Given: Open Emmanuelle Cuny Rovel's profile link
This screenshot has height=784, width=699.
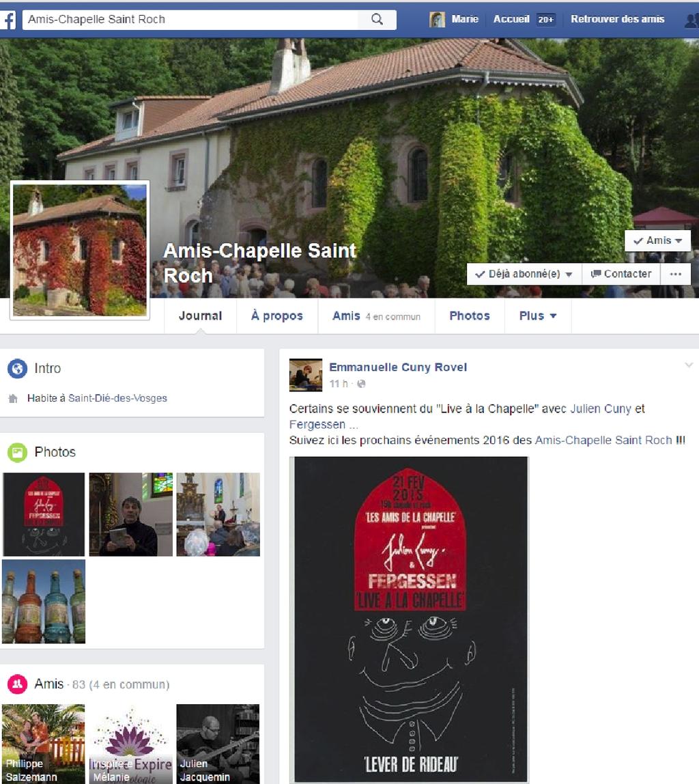Looking at the screenshot, I should coord(398,367).
